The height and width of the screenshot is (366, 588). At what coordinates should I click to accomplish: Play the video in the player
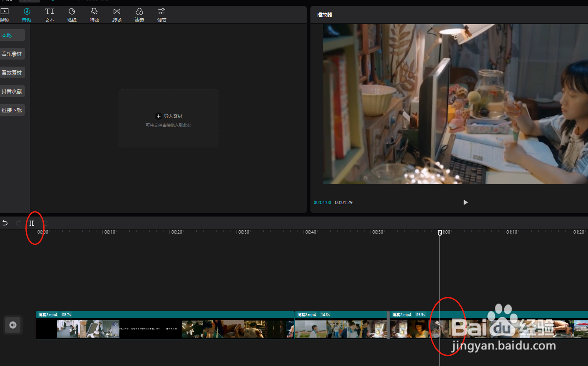click(466, 202)
